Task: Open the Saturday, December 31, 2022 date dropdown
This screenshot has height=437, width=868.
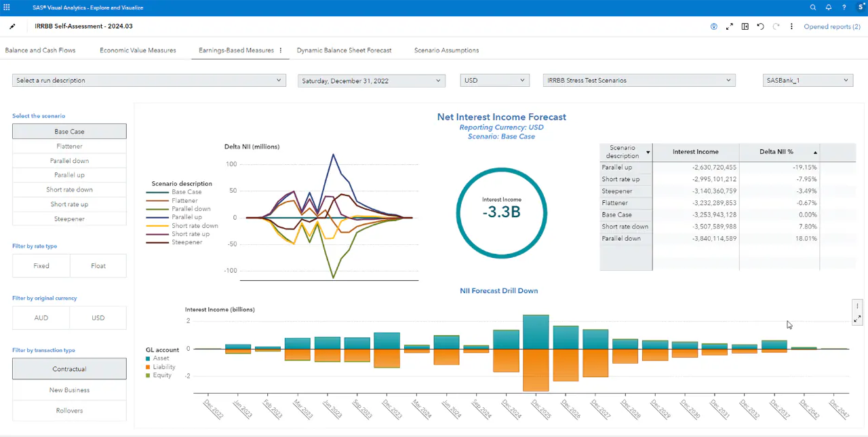Action: (371, 80)
